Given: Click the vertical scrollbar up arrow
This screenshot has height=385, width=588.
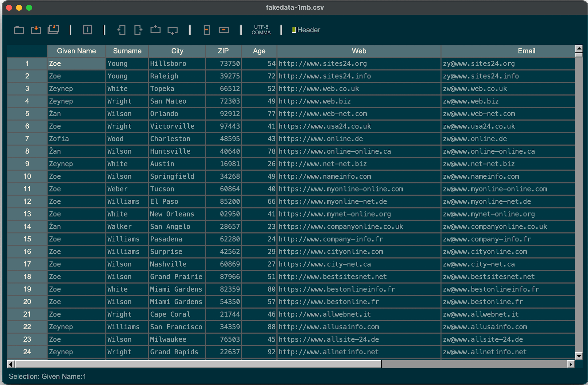Looking at the screenshot, I should (579, 49).
